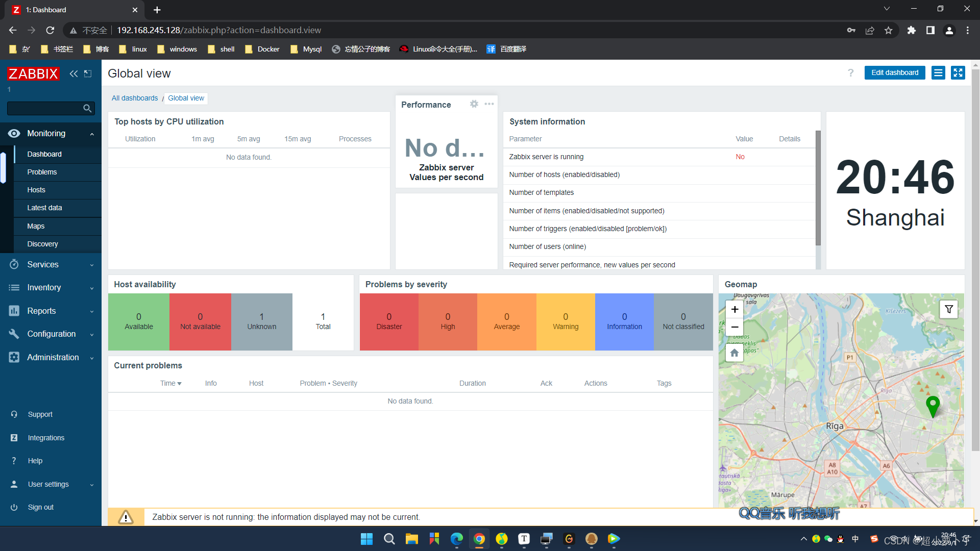Viewport: 980px width, 551px height.
Task: Click the Geomap zoom in plus icon
Action: coord(735,309)
